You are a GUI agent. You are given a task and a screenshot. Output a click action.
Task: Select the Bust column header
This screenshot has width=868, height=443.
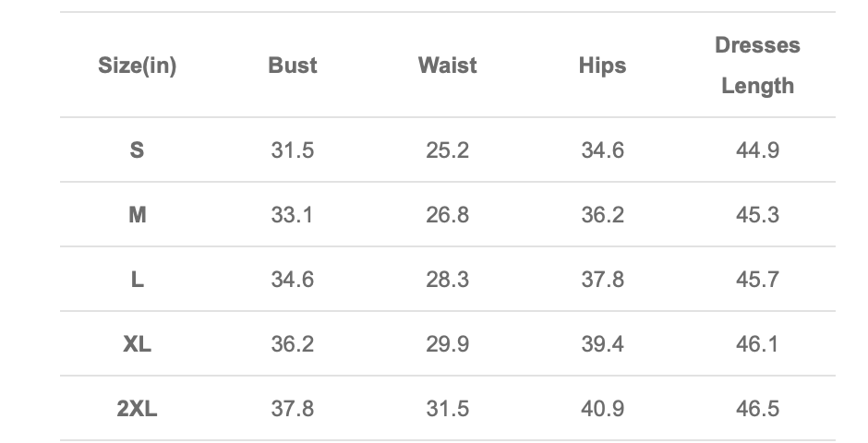(x=293, y=66)
